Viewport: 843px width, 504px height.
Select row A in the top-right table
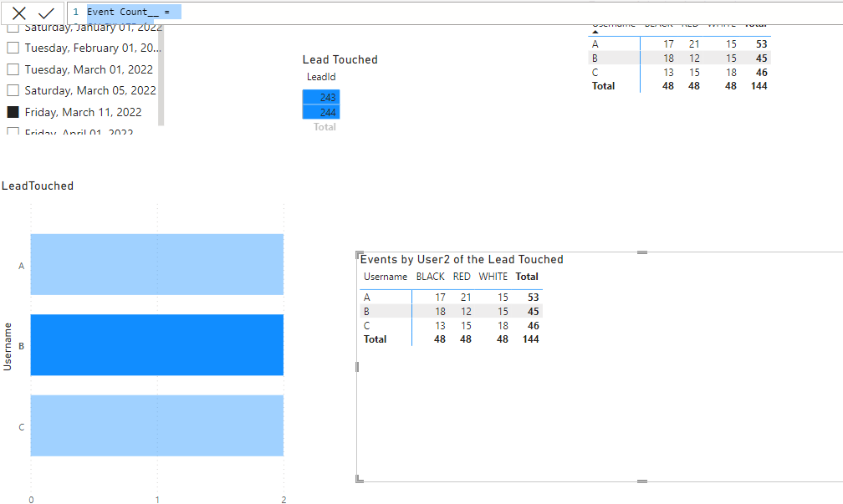(680, 44)
